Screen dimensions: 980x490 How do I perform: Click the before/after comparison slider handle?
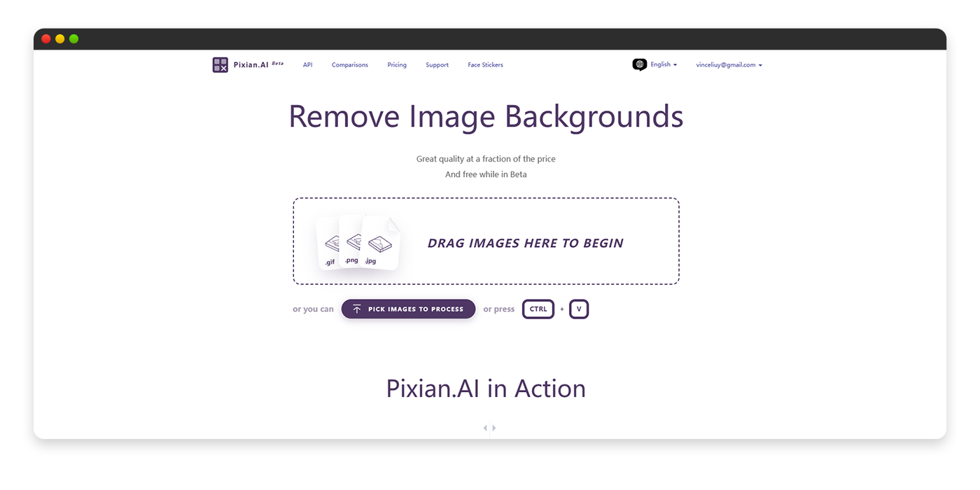coord(490,428)
